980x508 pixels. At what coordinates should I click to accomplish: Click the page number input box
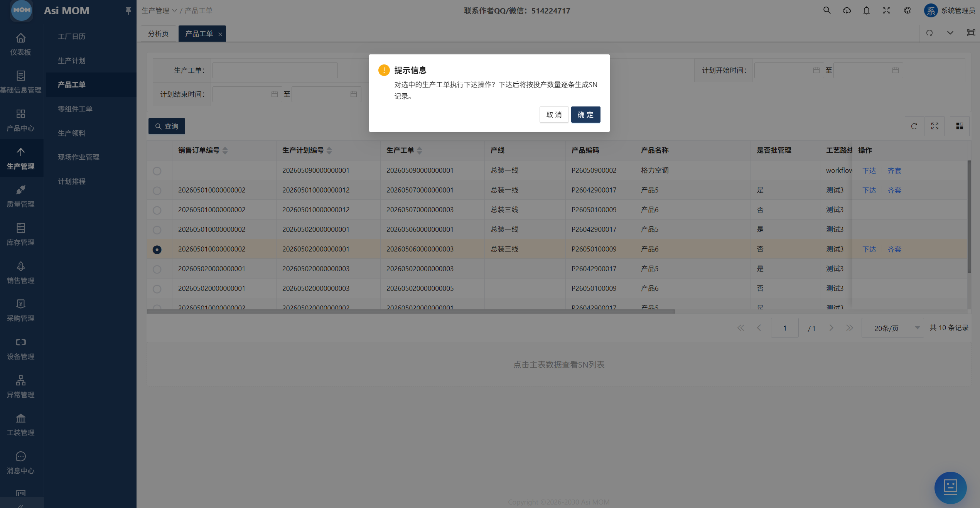[x=784, y=328]
